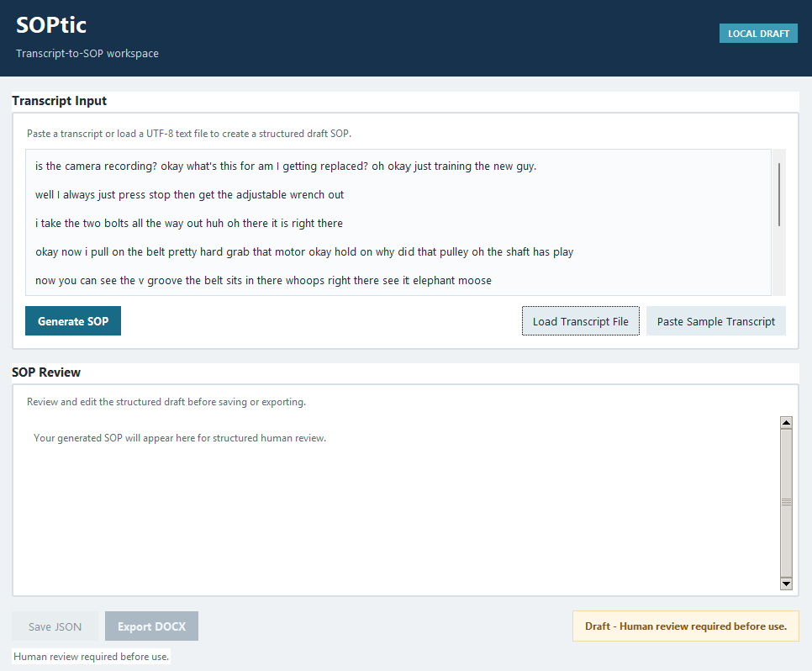
Task: Click the LOCAL DRAFT badge
Action: [758, 33]
